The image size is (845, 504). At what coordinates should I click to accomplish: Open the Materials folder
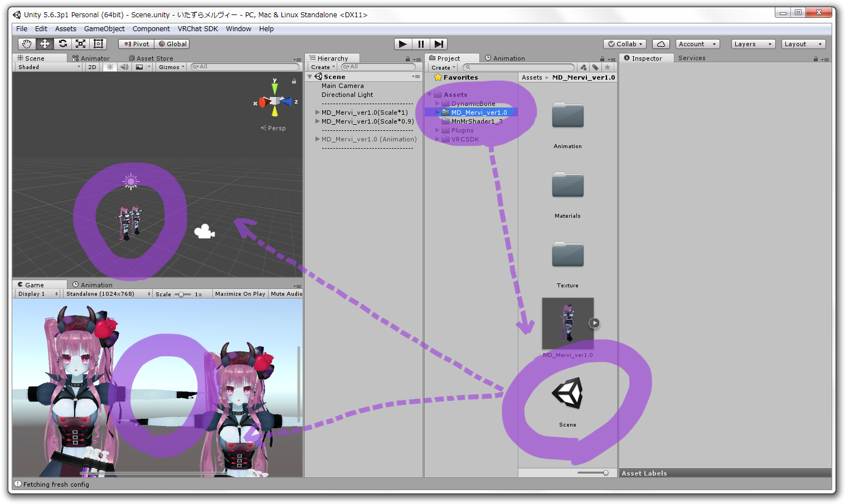click(567, 185)
